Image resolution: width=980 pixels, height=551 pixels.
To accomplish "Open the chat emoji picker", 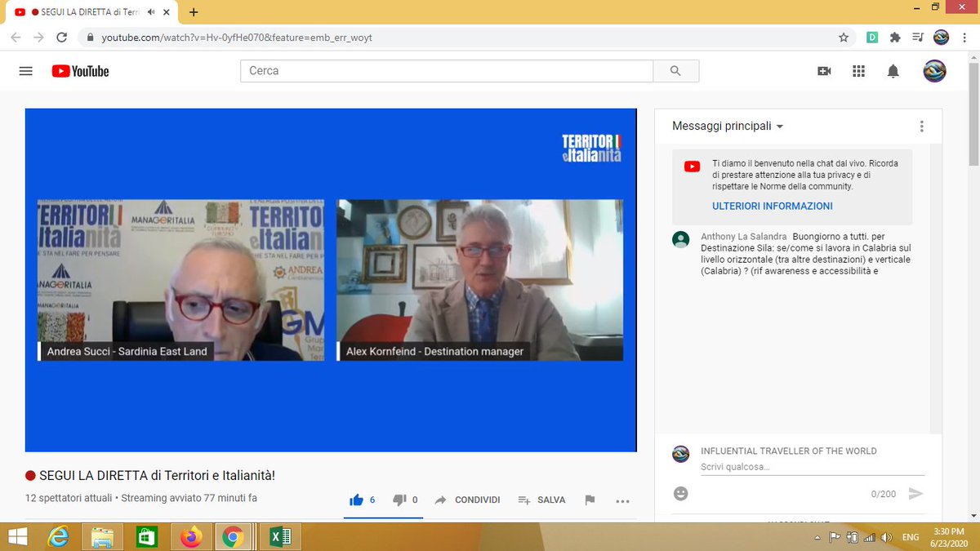I will (x=681, y=494).
